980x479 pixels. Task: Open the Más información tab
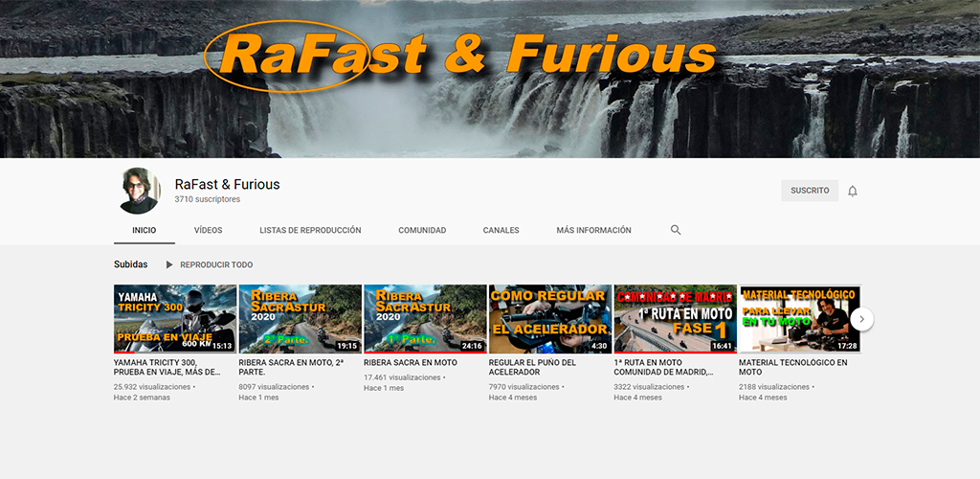click(593, 230)
